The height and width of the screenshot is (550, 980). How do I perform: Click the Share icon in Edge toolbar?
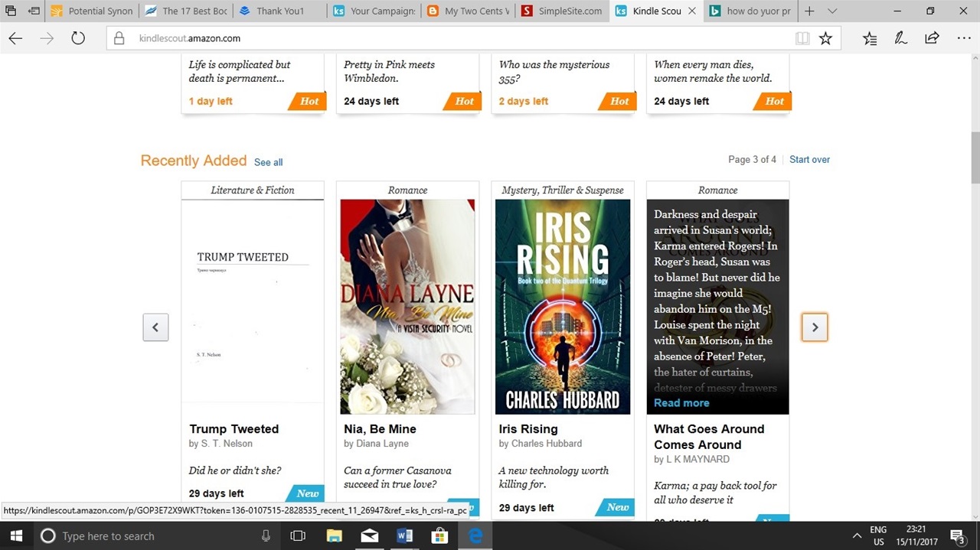(932, 38)
